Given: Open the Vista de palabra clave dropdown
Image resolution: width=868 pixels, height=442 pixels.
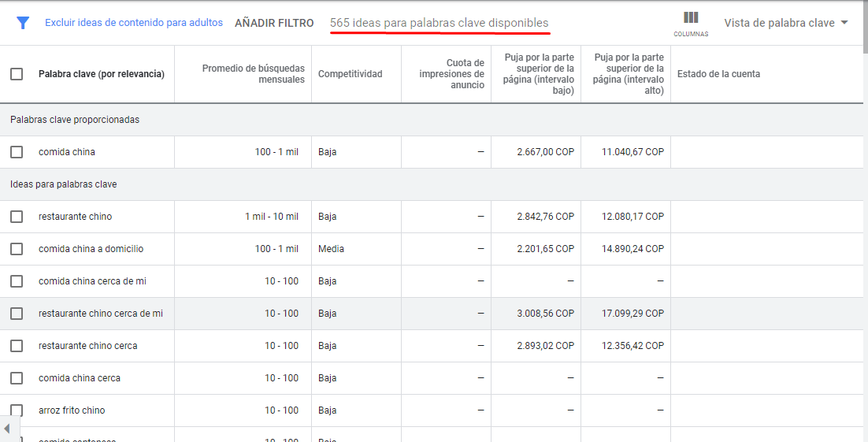Looking at the screenshot, I should coord(785,23).
